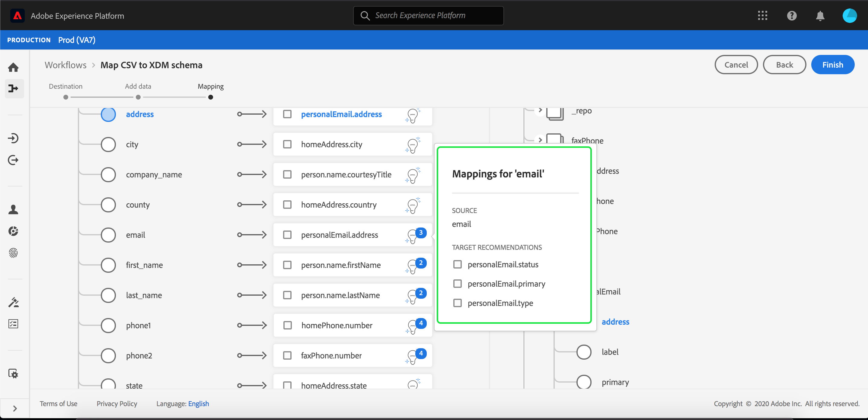Click recommendation lightbulb for homePhone.number
Viewport: 868px width, 420px height.
[x=413, y=326]
